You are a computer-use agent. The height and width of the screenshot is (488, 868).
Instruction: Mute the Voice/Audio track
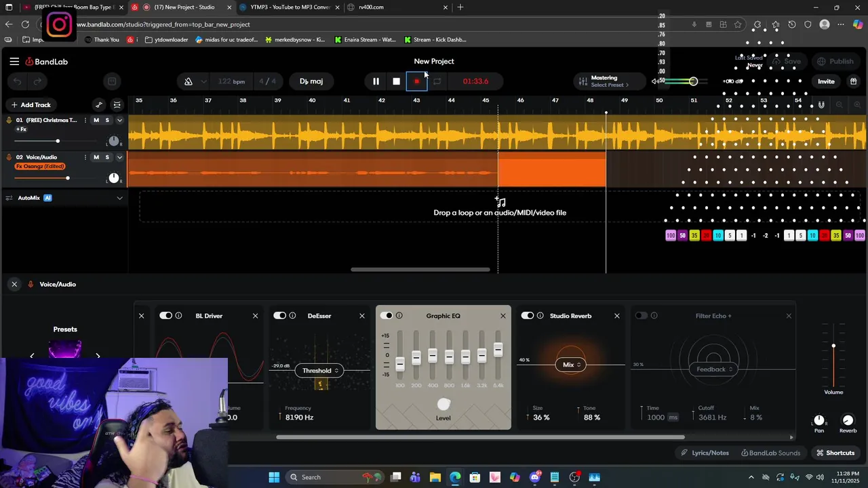click(x=96, y=157)
